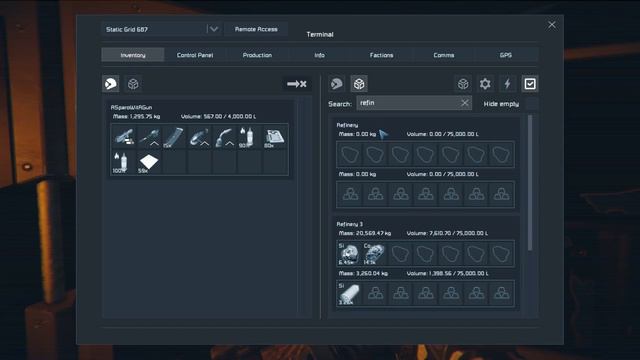Close the Terminal window
640x360 pixels.
tap(552, 25)
